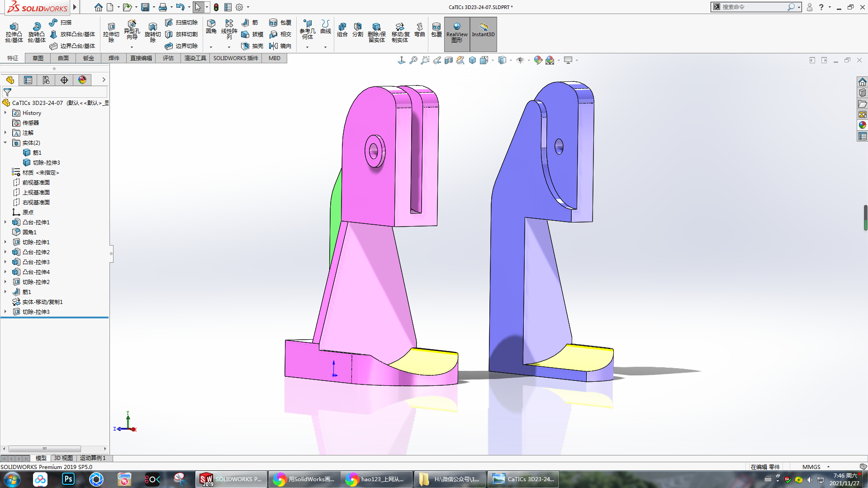868x488 pixels.
Task: Open the FeatureManager design tree tab
Action: pyautogui.click(x=10, y=80)
